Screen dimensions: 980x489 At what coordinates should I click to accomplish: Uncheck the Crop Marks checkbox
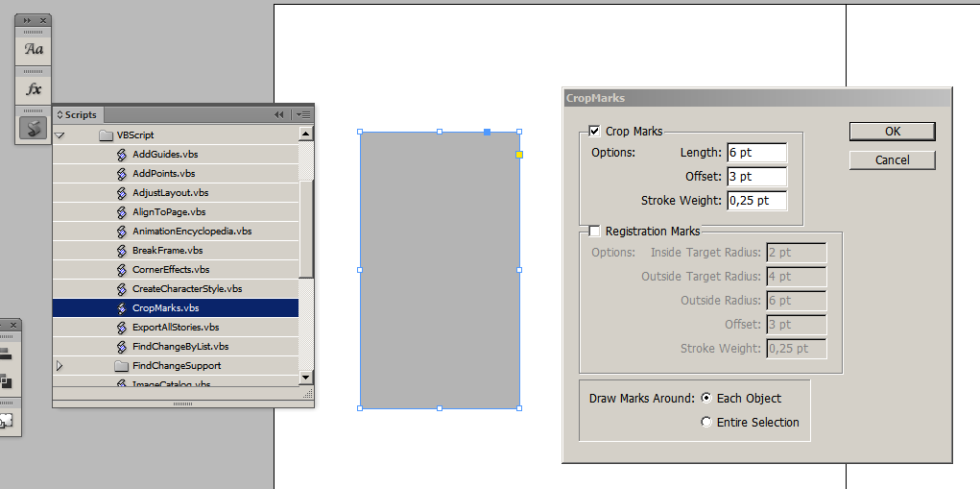[594, 131]
